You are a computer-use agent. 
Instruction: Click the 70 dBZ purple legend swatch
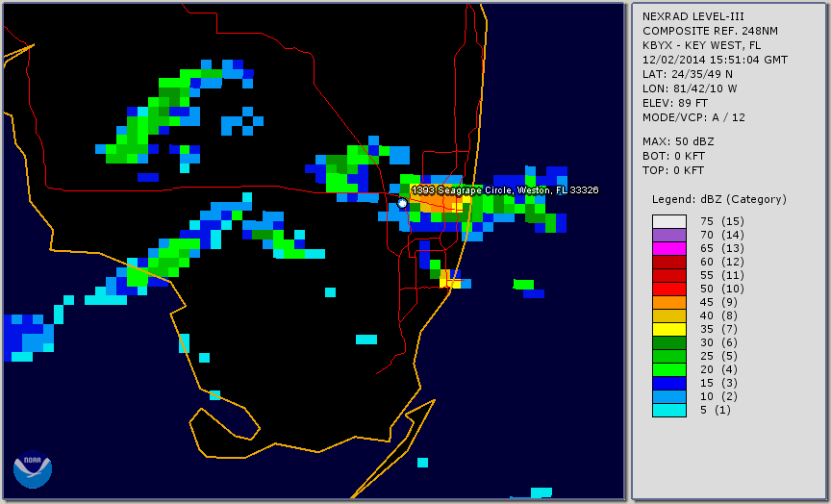[x=668, y=235]
